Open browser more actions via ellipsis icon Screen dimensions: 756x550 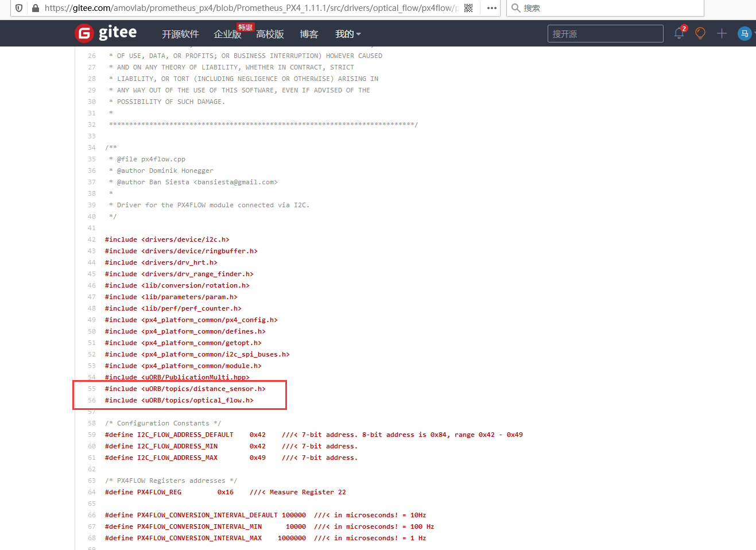[x=491, y=8]
